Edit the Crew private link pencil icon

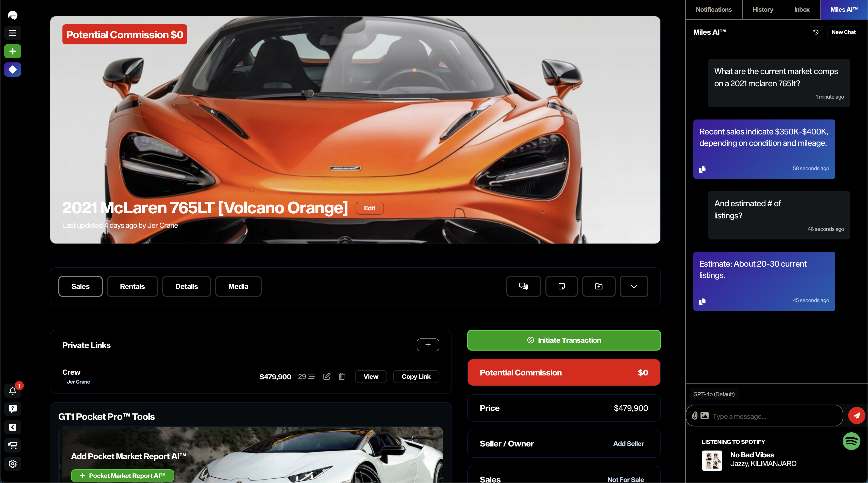coord(327,376)
